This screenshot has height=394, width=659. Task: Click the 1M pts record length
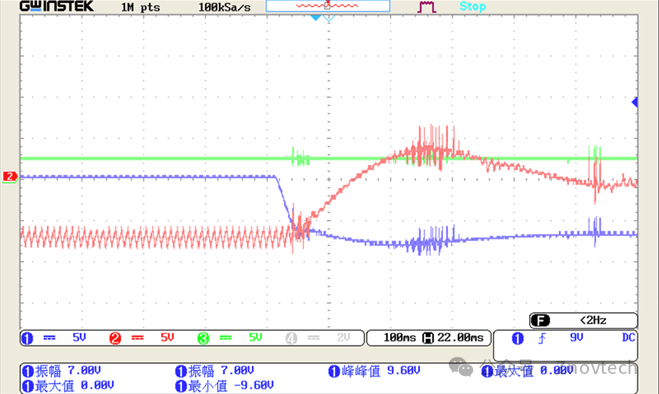[x=140, y=8]
